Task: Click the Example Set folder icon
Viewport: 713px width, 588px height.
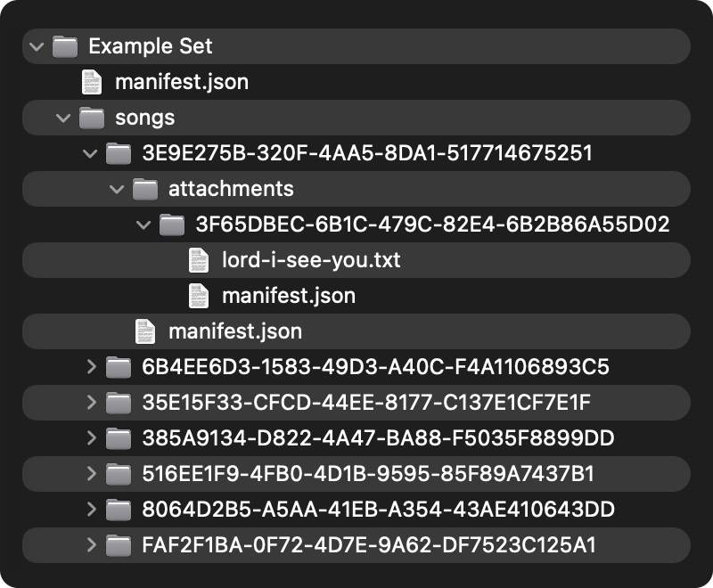Action: pyautogui.click(x=65, y=46)
